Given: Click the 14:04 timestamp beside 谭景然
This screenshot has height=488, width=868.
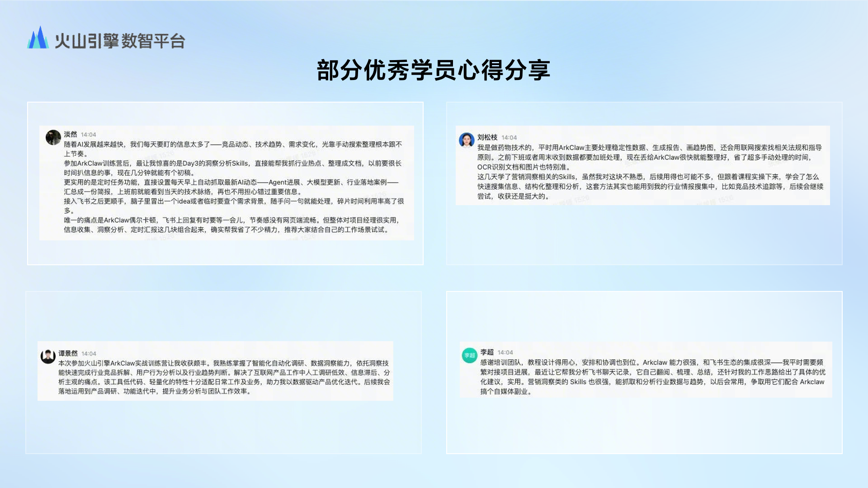Looking at the screenshot, I should coord(89,354).
